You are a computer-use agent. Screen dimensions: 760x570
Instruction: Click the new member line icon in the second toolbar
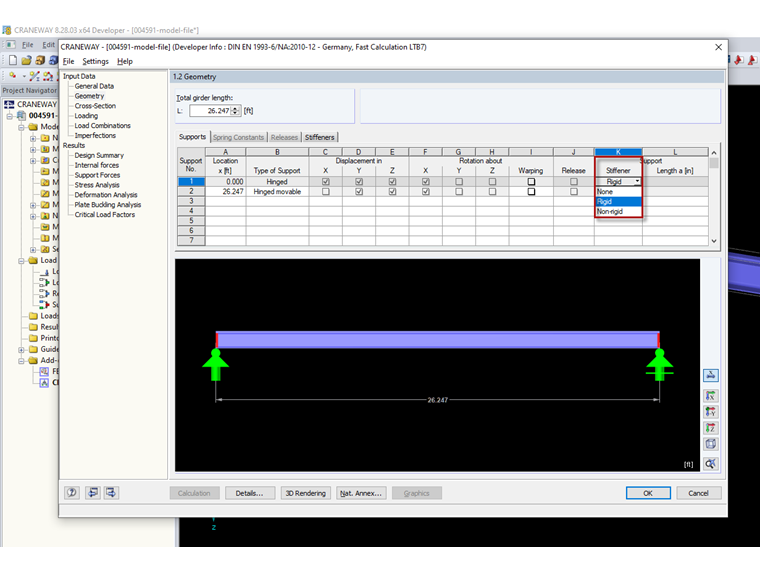(34, 76)
